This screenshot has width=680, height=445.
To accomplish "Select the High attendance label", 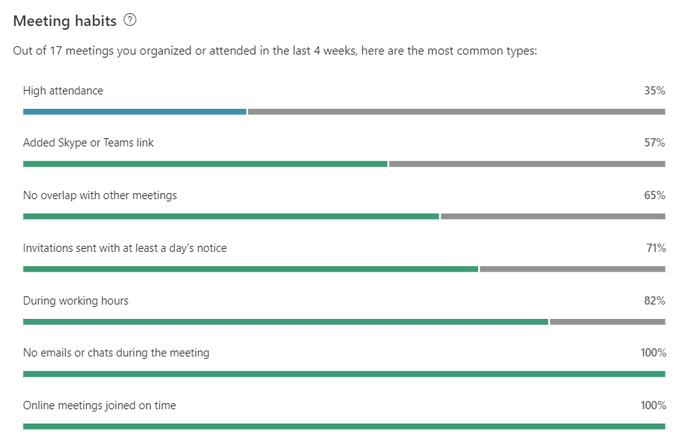I will click(63, 90).
